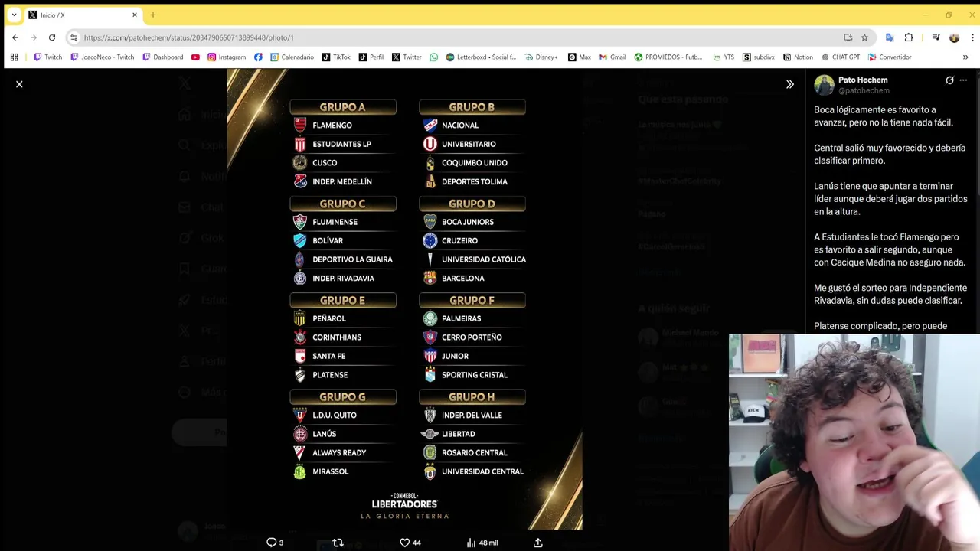Open the Letterboxd bookmark

tap(481, 57)
